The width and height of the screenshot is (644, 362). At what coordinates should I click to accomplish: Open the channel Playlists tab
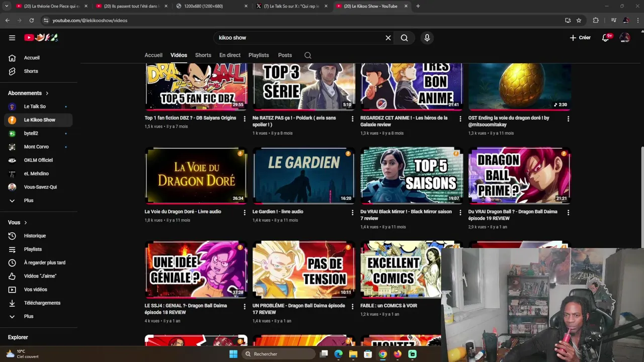click(x=259, y=55)
